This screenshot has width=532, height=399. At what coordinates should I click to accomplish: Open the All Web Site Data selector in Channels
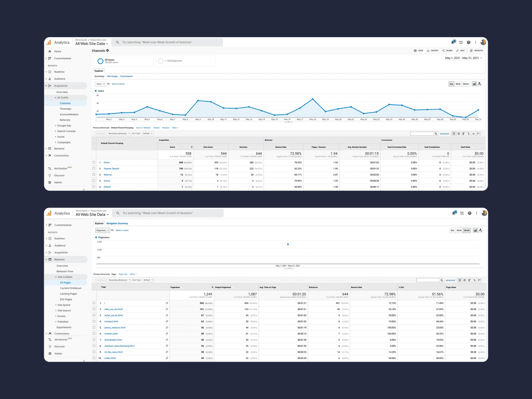click(x=92, y=44)
